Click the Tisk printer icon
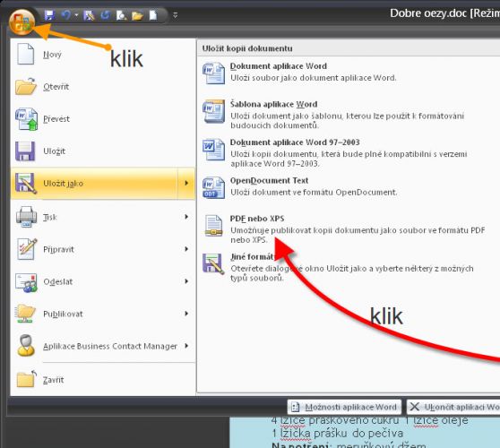The image size is (500, 448). [x=27, y=217]
